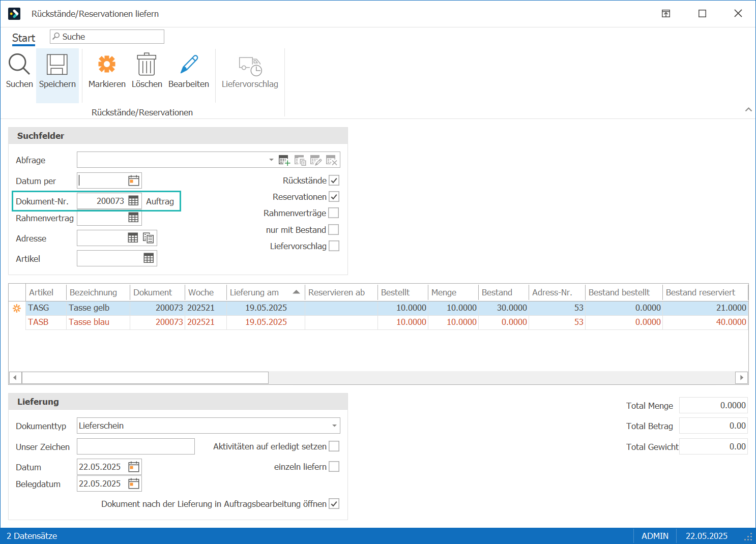Enable the Rahmenverträge checkbox

pos(334,213)
